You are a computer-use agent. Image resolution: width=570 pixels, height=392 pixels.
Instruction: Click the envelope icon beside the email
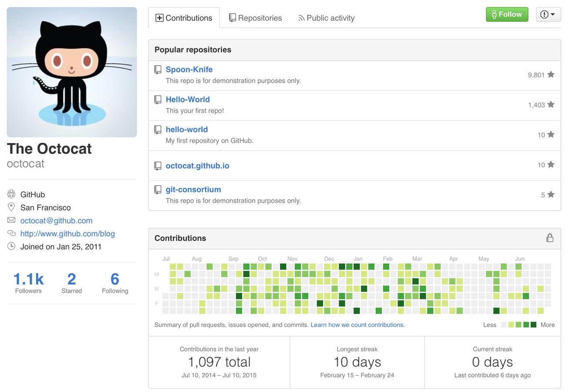[x=11, y=220]
